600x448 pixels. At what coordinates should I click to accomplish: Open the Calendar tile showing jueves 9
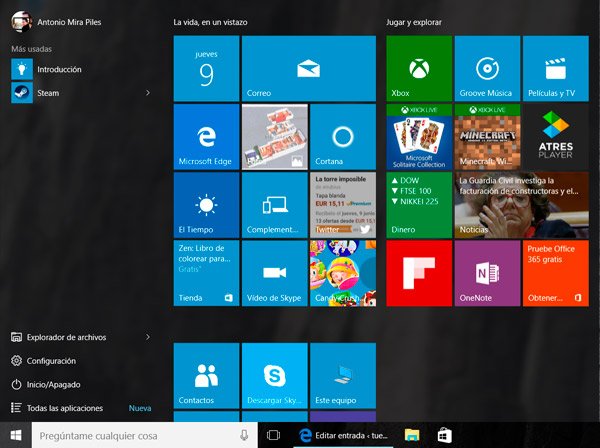(x=206, y=68)
